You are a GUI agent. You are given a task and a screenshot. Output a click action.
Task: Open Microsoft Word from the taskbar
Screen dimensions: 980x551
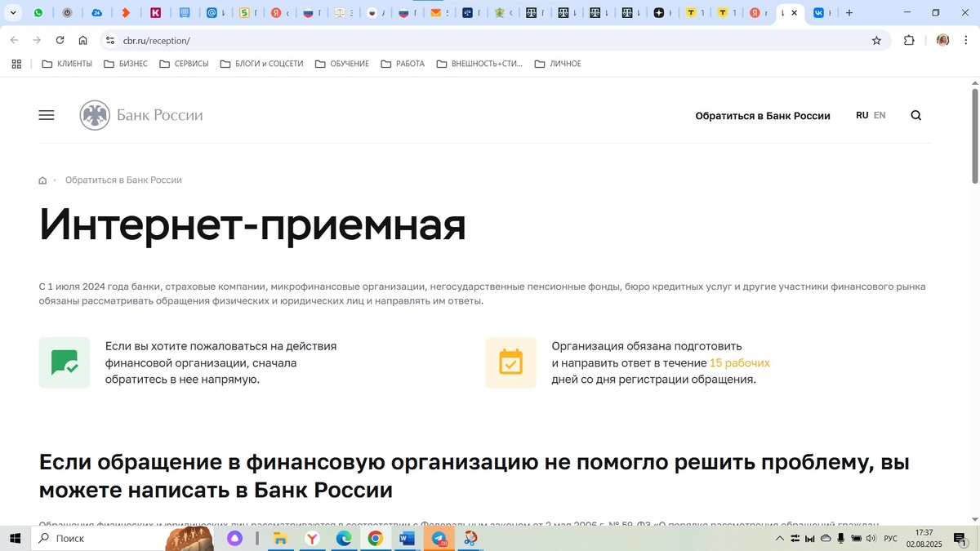point(407,538)
